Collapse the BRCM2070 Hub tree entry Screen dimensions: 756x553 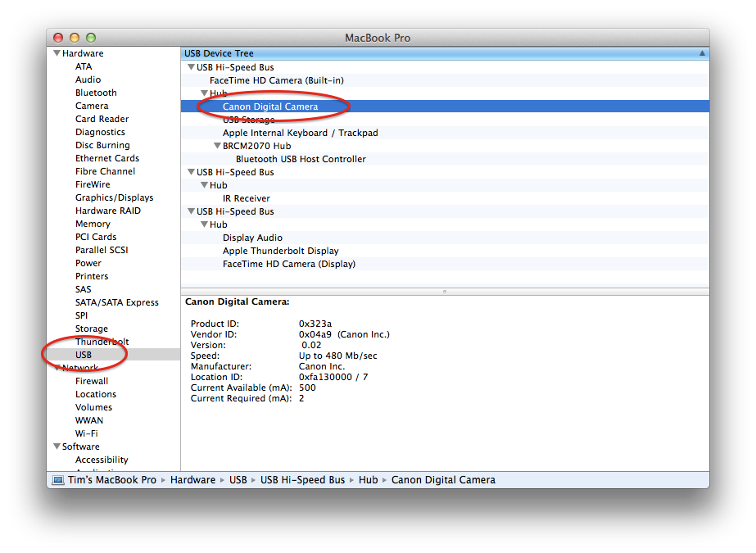click(215, 145)
